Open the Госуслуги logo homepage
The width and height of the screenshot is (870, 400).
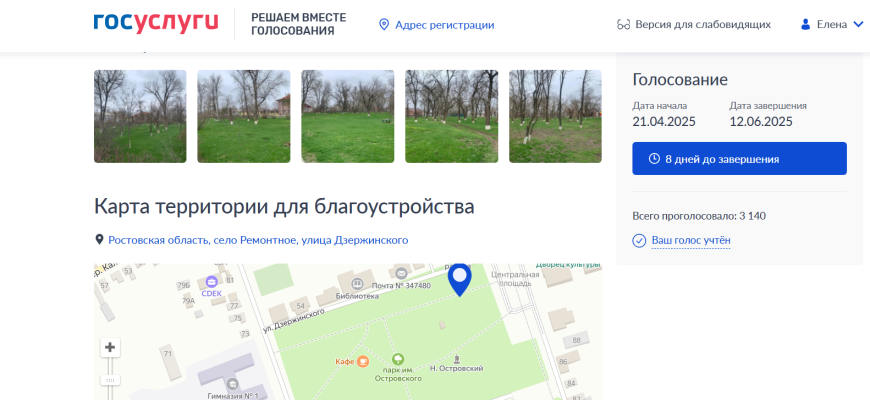156,23
